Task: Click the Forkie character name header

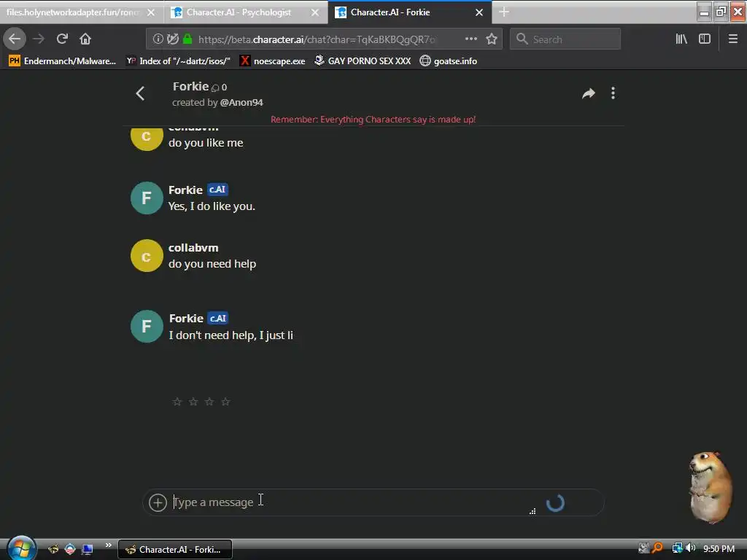Action: (190, 86)
